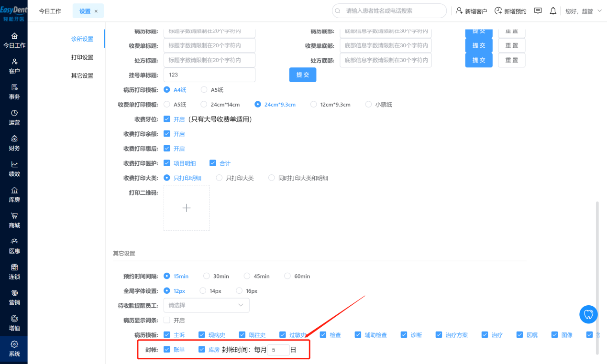Reset the 收费单 title row
607x364 pixels.
512,45
